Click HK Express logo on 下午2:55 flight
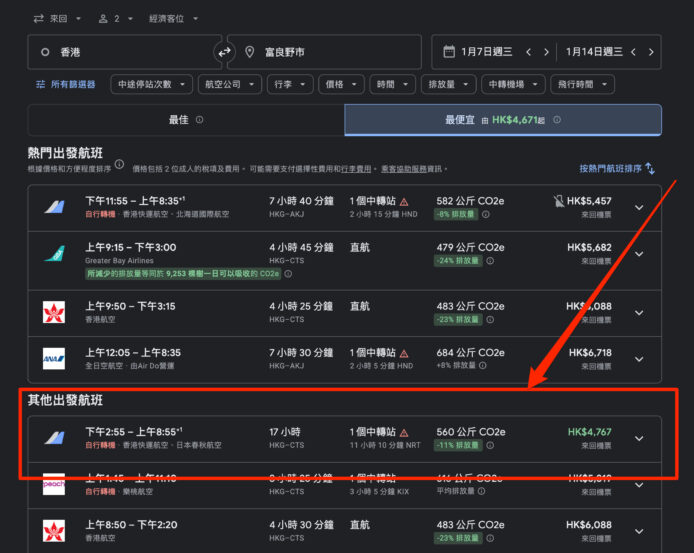The width and height of the screenshot is (694, 553). [x=54, y=438]
